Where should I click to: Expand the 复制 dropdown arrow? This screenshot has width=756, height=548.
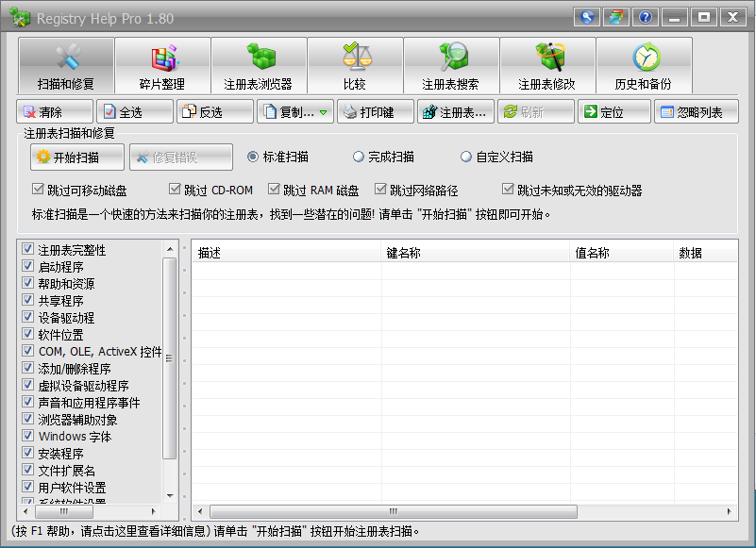pos(323,113)
